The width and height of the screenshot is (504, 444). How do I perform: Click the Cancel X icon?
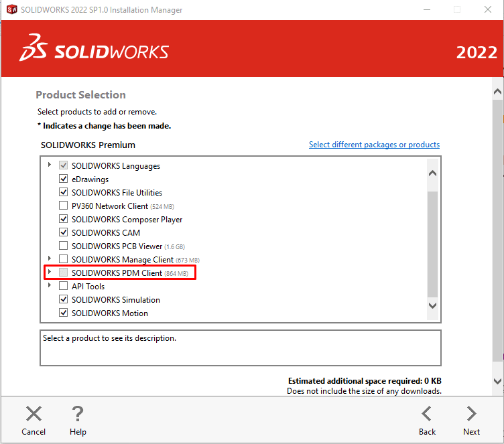pyautogui.click(x=34, y=413)
